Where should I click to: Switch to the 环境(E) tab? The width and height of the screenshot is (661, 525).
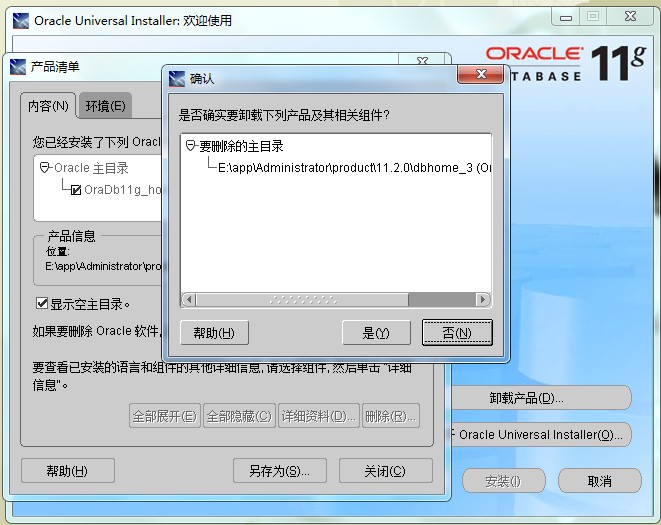(x=105, y=105)
